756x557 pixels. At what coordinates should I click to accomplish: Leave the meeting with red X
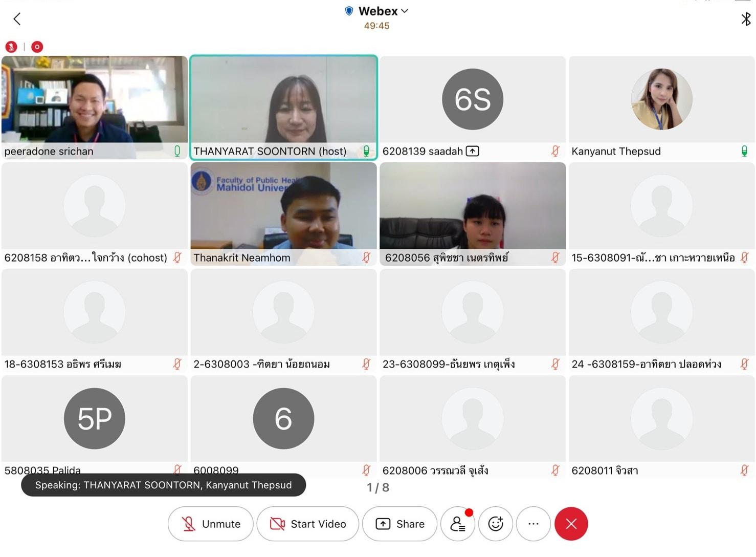tap(571, 524)
